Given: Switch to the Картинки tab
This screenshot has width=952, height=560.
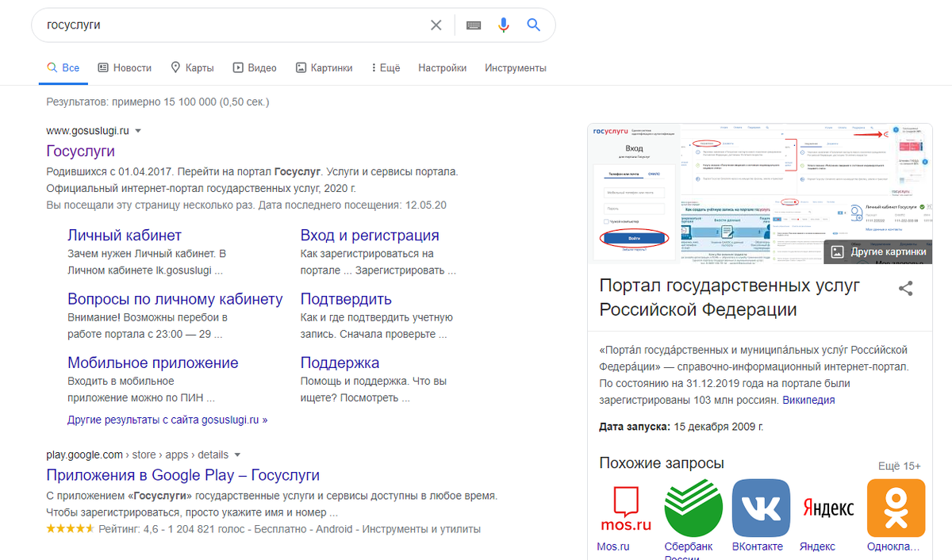Looking at the screenshot, I should pyautogui.click(x=324, y=68).
